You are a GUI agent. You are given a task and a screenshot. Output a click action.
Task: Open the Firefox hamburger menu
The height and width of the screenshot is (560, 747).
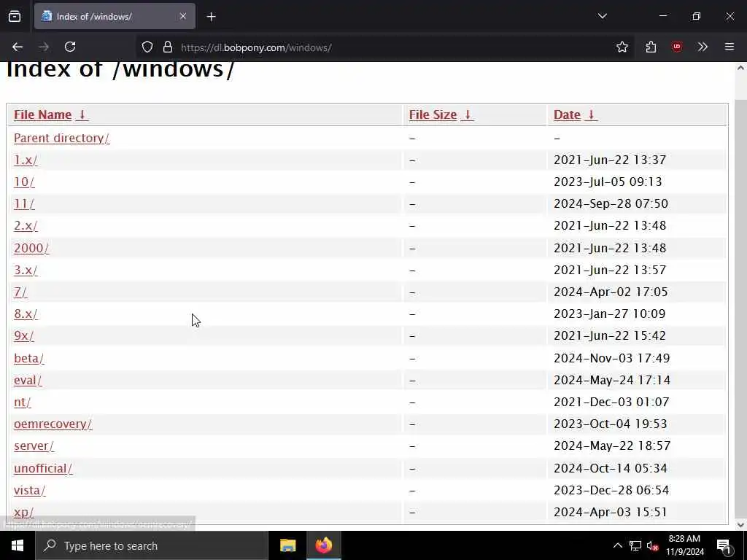tap(729, 47)
